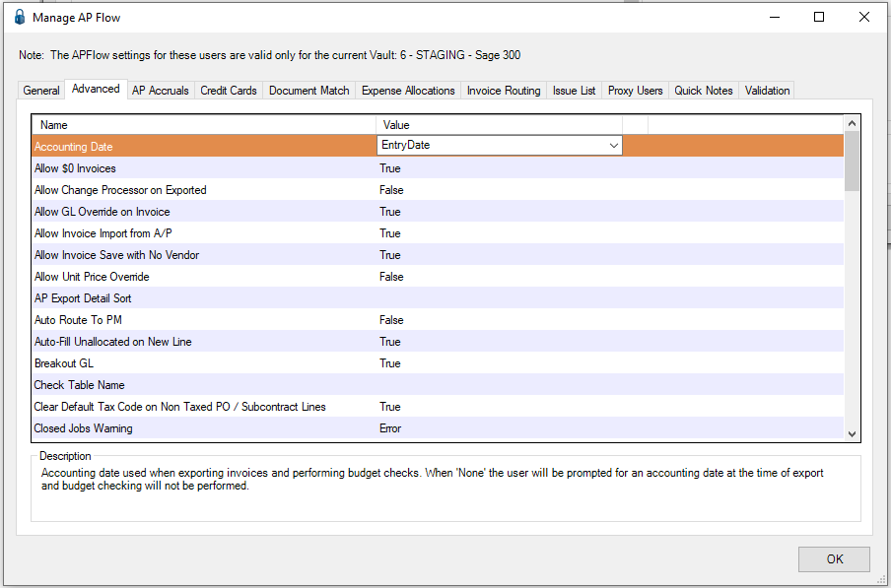Switch to the General tab
This screenshot has height=588, width=891.
point(41,91)
